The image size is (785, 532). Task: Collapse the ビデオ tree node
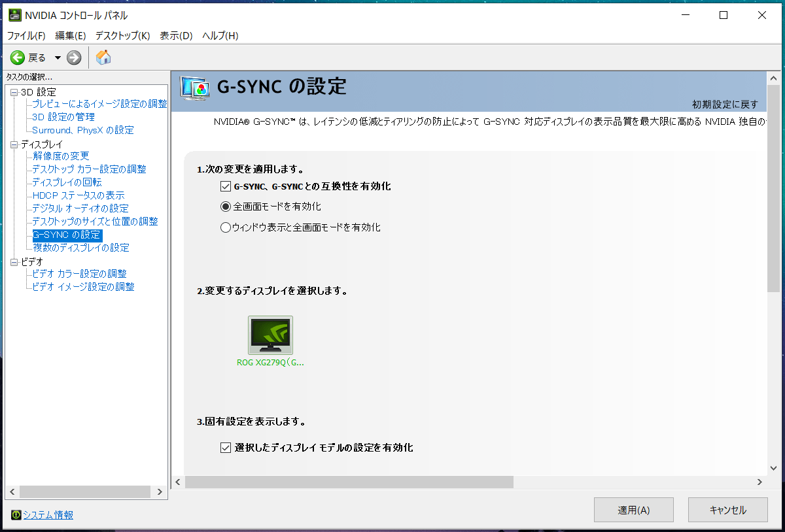point(14,262)
